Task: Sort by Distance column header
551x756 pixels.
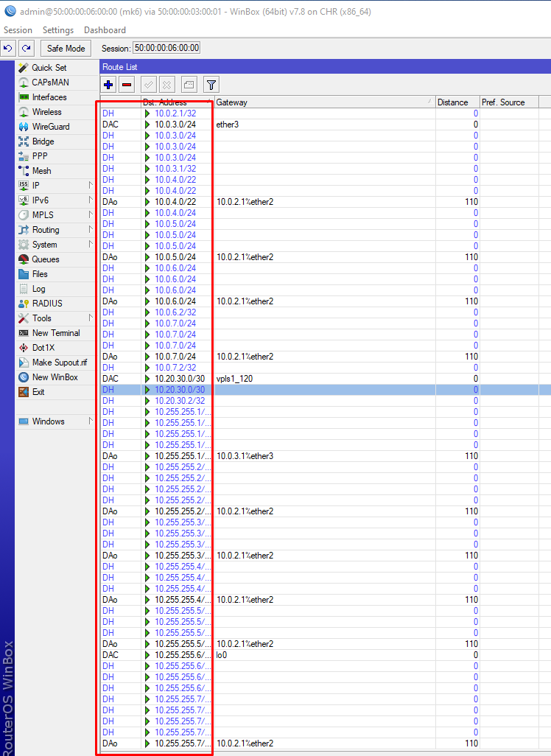Action: [457, 102]
